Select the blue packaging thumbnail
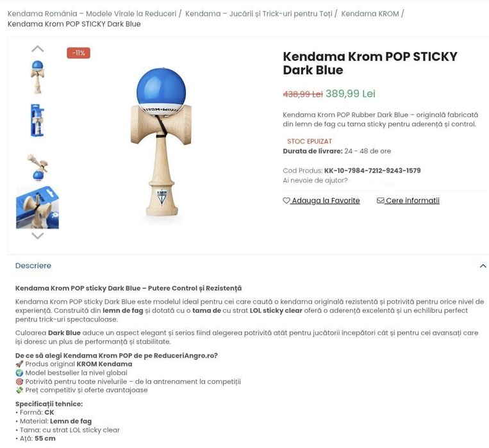The height and width of the screenshot is (448, 489). (37, 120)
